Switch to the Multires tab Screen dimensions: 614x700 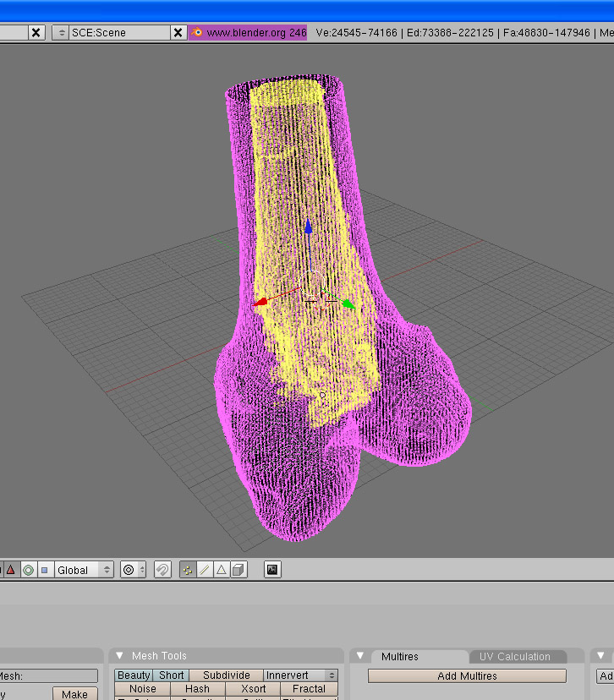(400, 657)
